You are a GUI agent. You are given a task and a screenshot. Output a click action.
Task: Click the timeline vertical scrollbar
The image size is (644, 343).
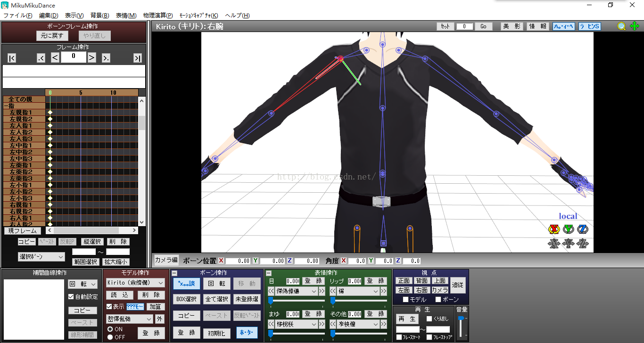pyautogui.click(x=142, y=161)
